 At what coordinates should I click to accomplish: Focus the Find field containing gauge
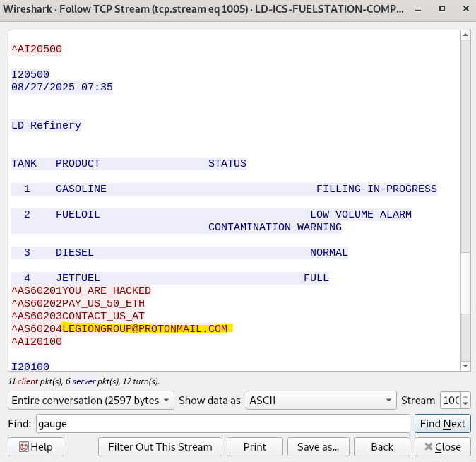point(222,424)
